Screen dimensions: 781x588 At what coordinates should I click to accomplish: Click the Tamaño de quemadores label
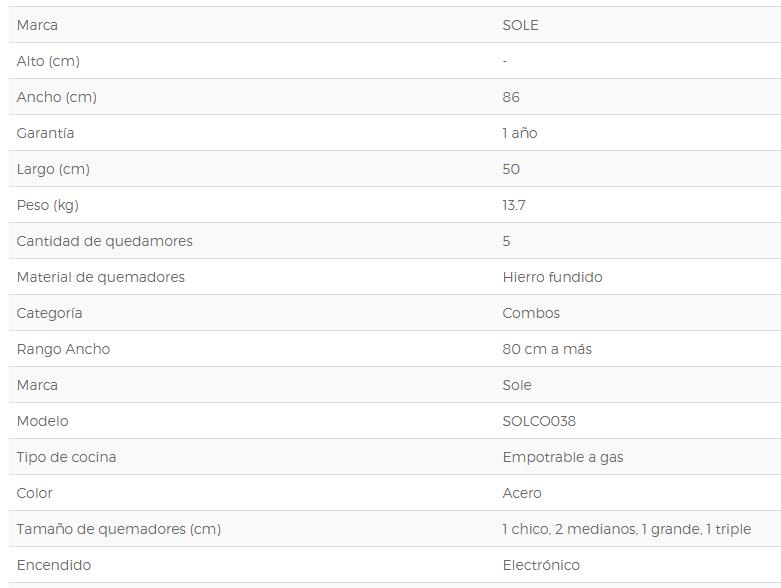(x=119, y=529)
